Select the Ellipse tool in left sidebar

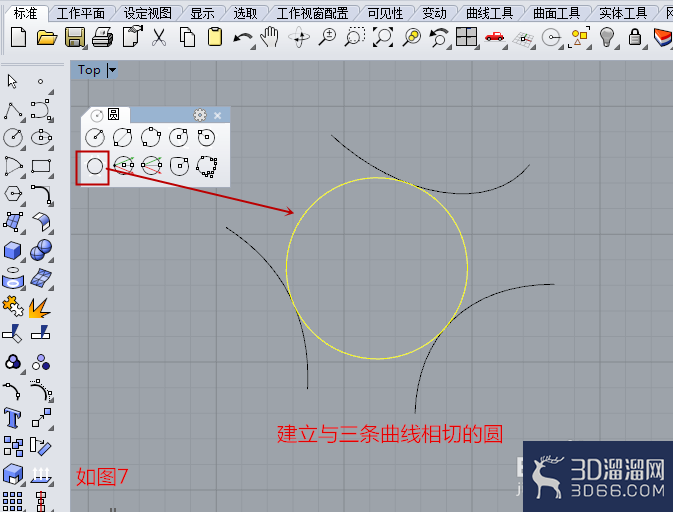click(x=41, y=137)
